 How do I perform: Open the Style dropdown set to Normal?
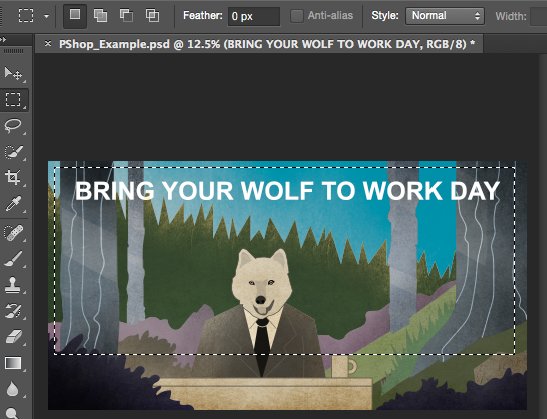(x=445, y=16)
